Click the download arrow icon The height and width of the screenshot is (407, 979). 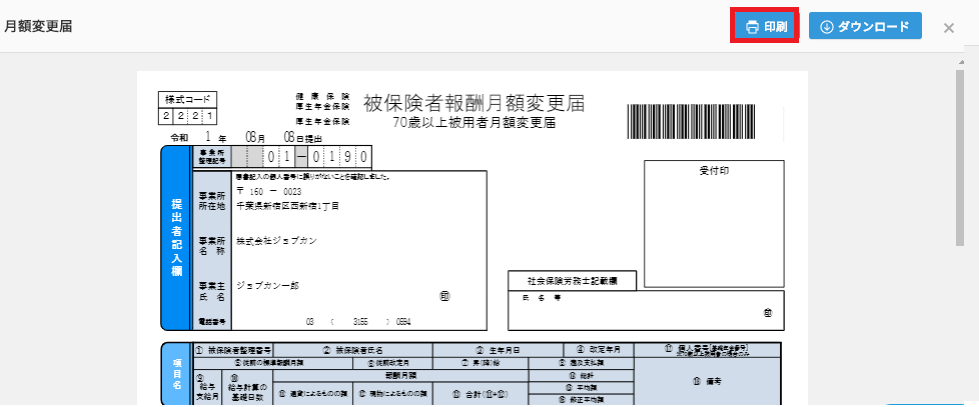(826, 27)
